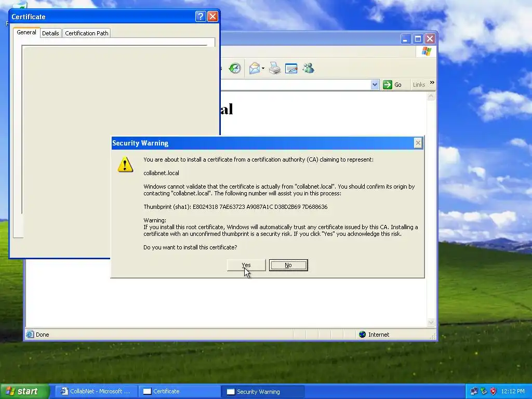Switch to the General tab in Certificate window
The image size is (532, 399).
point(26,32)
